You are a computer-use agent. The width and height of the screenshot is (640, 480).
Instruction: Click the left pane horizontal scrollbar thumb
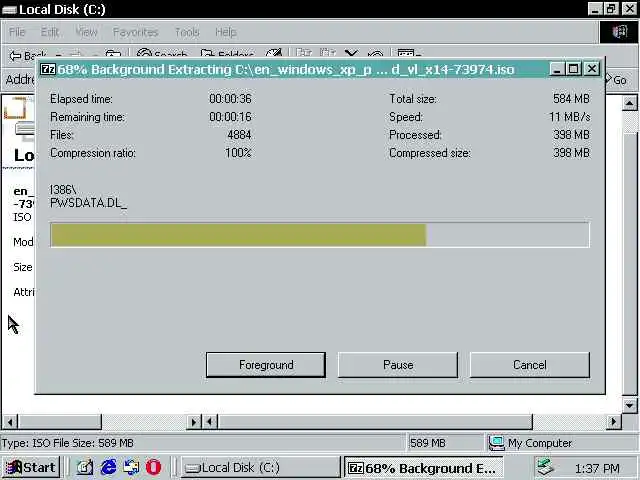coord(60,422)
